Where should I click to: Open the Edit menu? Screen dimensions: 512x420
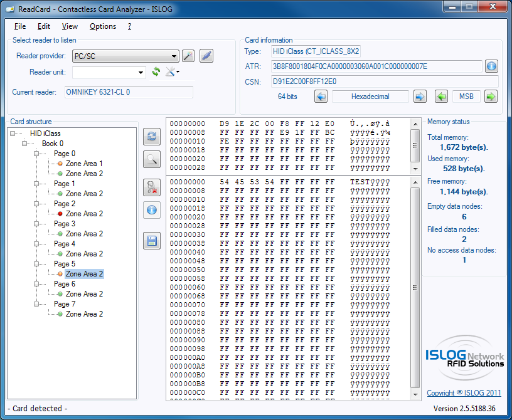click(x=44, y=26)
